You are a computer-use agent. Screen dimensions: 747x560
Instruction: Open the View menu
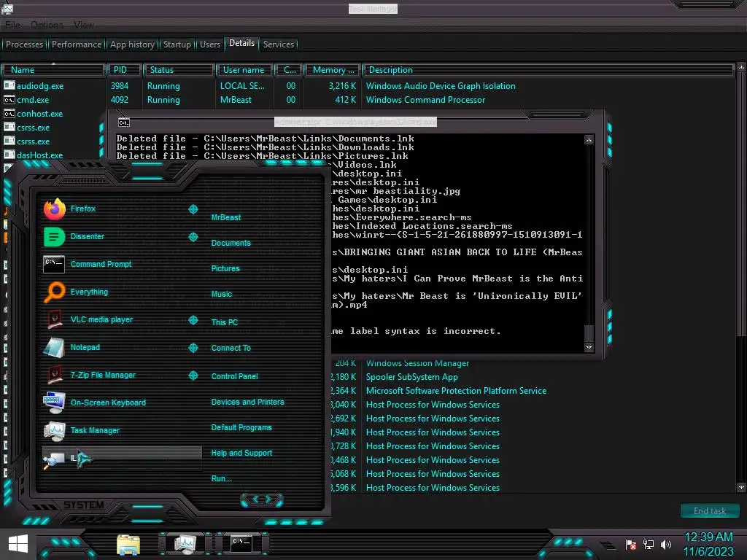click(x=84, y=25)
